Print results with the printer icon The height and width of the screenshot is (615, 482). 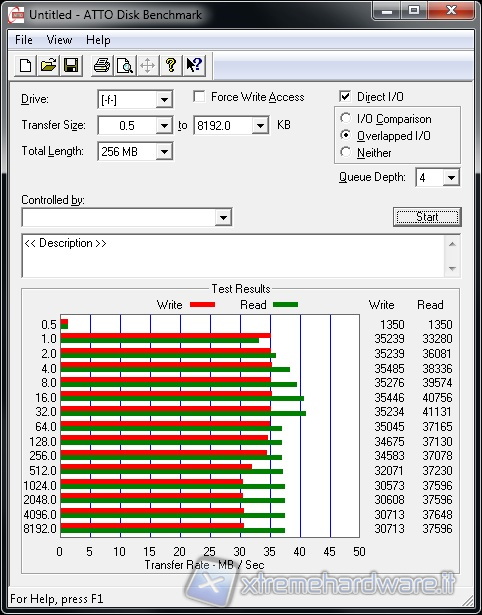[102, 65]
